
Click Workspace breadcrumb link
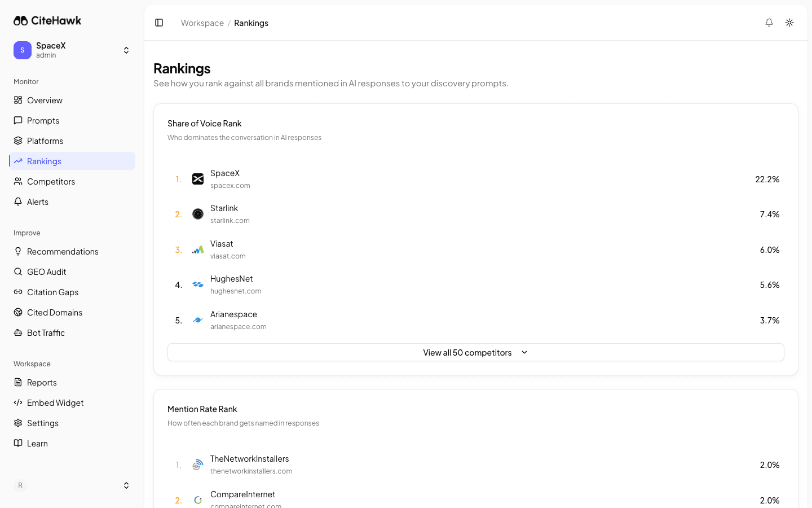202,23
